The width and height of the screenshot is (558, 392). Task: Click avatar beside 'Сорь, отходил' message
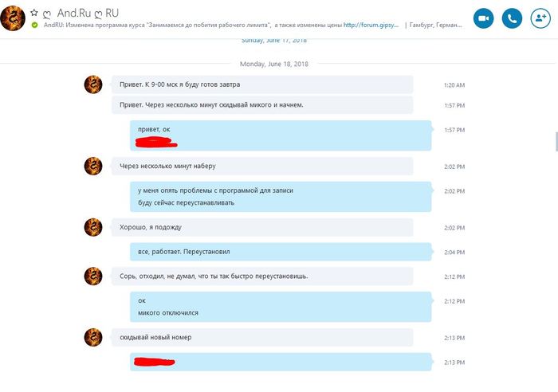(93, 276)
